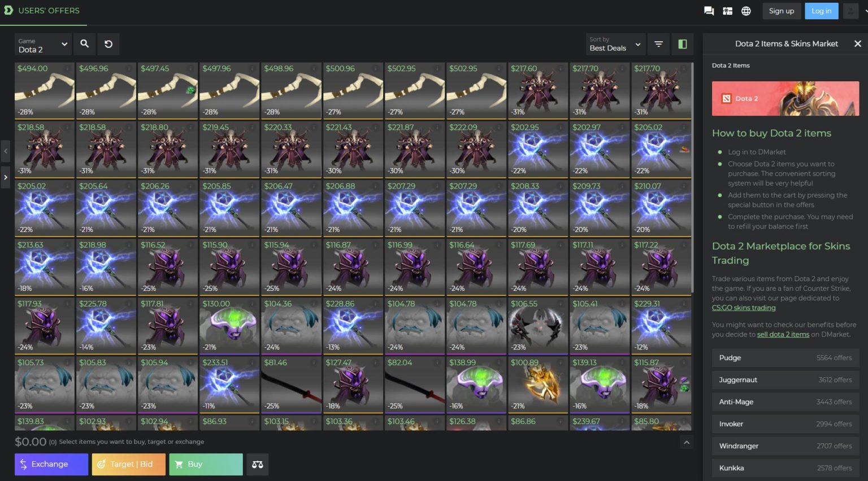Select the $497.45 item card

[x=167, y=90]
